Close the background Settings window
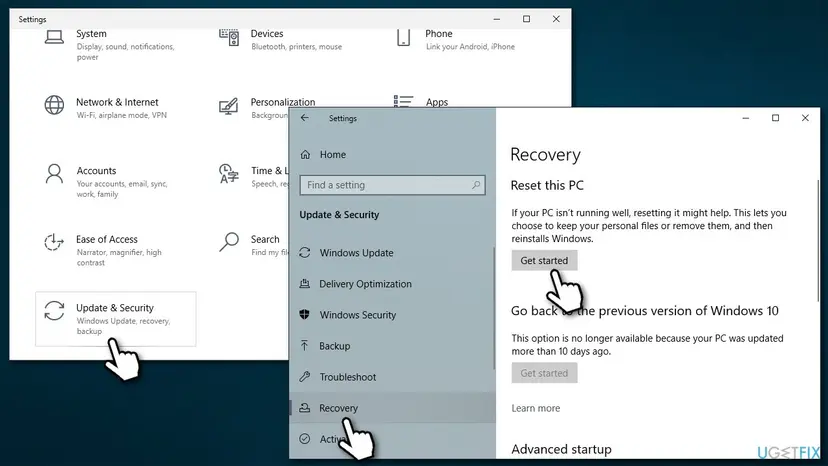This screenshot has height=466, width=828. coord(556,19)
